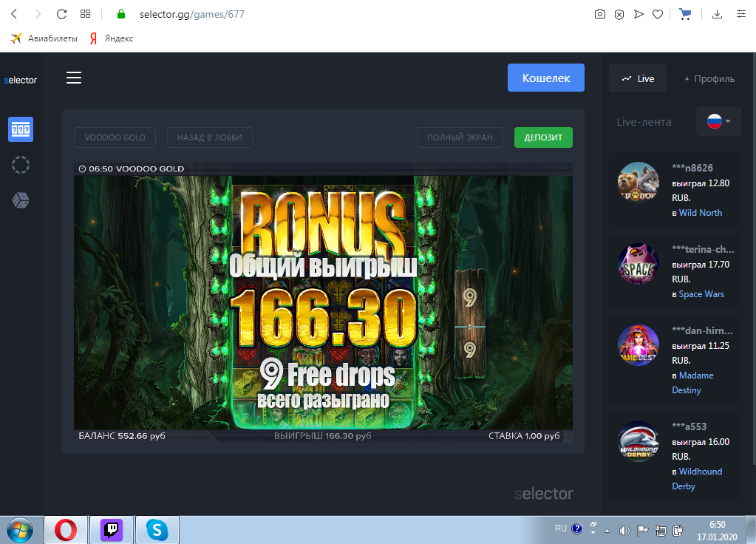Open the shopping cart toolbar icon
Viewport: 756px width, 544px height.
click(x=685, y=14)
